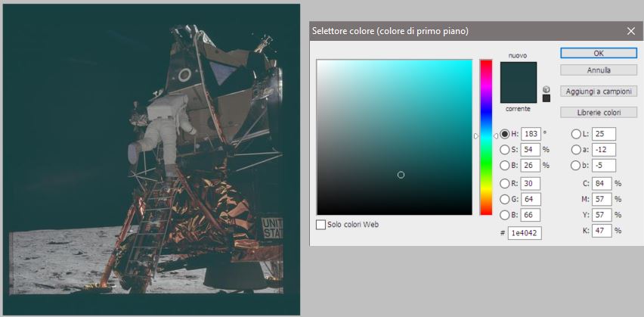
Task: Click the 'nuovo' new color swatch
Action: pyautogui.click(x=519, y=72)
